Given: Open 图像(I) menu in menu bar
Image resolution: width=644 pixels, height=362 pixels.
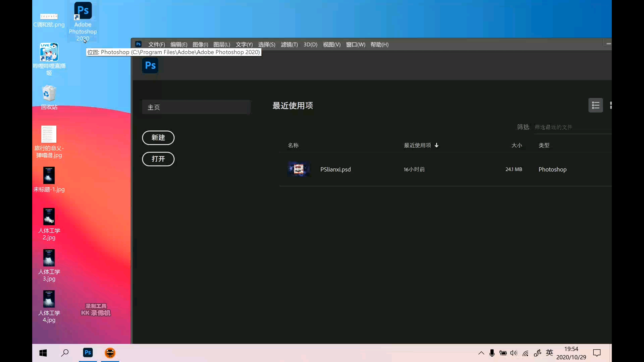Looking at the screenshot, I should 200,44.
